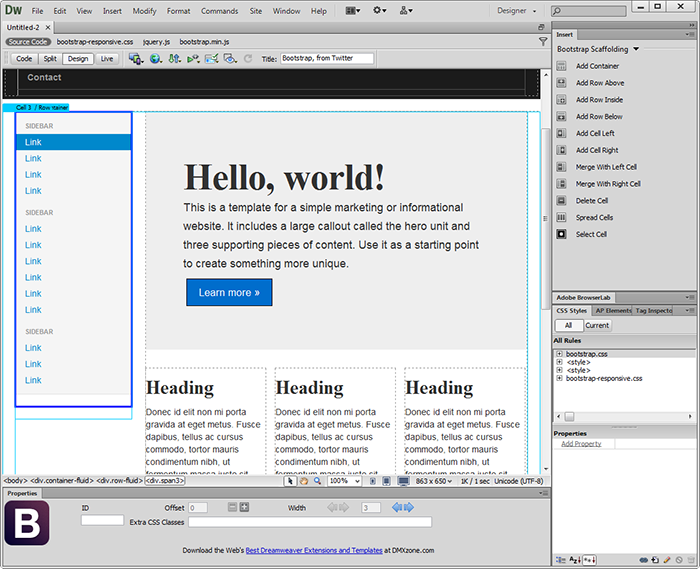Open the Visual Aids eye icon
The width and height of the screenshot is (700, 569).
point(230,59)
